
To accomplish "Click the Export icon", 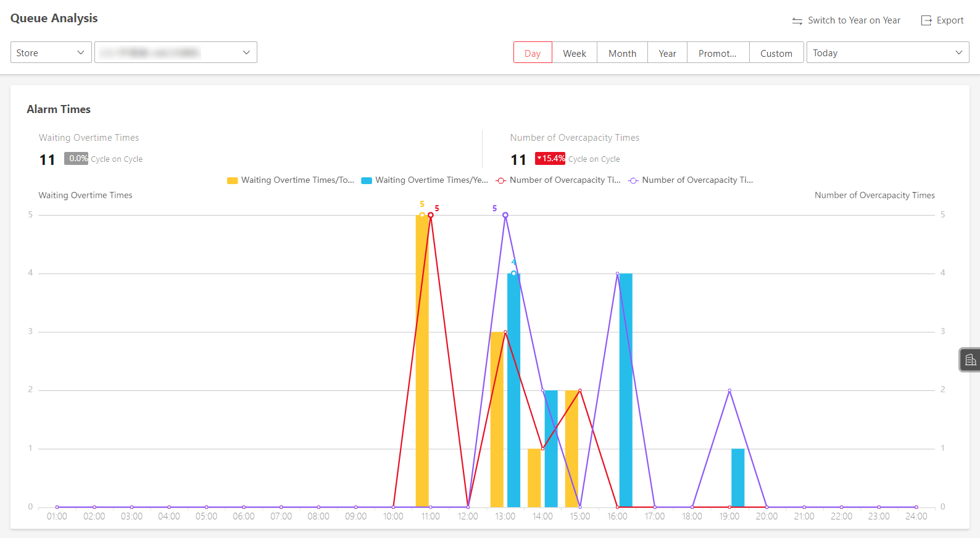I will point(926,20).
